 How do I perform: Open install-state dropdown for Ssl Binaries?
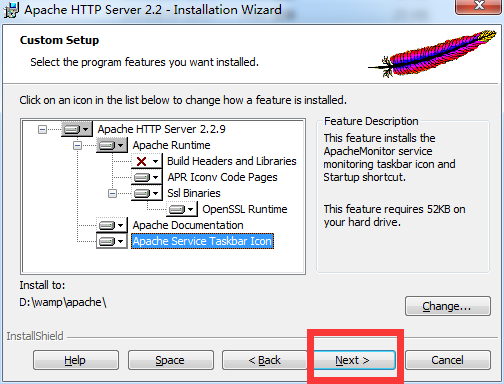(x=147, y=193)
